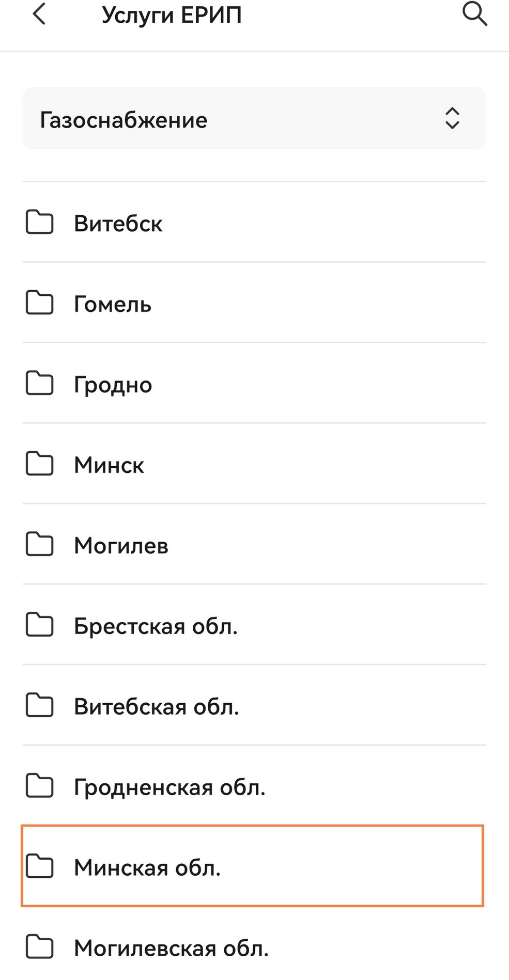Screen dimensions: 509x980
Task: Click the folder icon beside Могилев
Action: click(40, 545)
